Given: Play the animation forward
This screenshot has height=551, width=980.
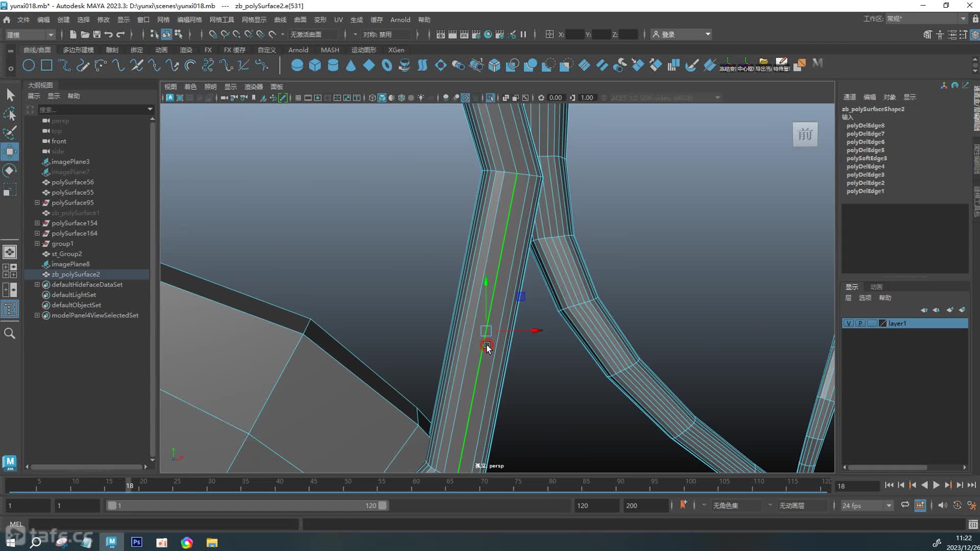Looking at the screenshot, I should pyautogui.click(x=936, y=485).
